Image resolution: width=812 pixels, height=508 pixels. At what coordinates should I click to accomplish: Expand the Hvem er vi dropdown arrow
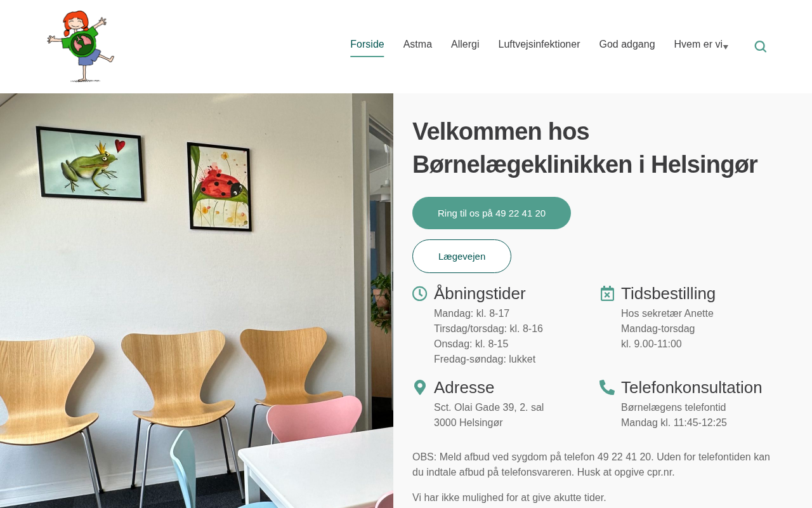pos(726,47)
